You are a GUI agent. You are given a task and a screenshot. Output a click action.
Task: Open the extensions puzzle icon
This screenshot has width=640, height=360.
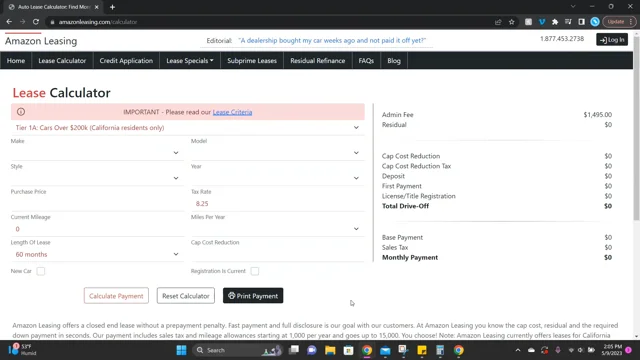coord(555,22)
